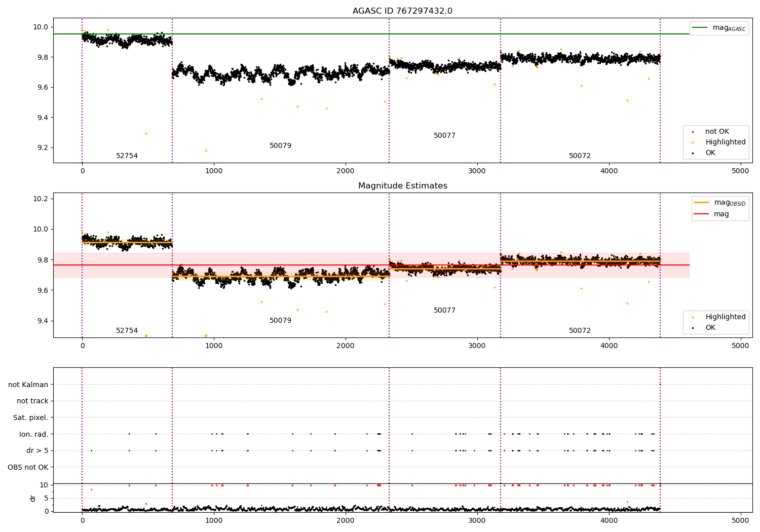760x532 pixels.
Task: Click 'OK' legend entry in Magnitude Estimates panel
Action: click(705, 328)
